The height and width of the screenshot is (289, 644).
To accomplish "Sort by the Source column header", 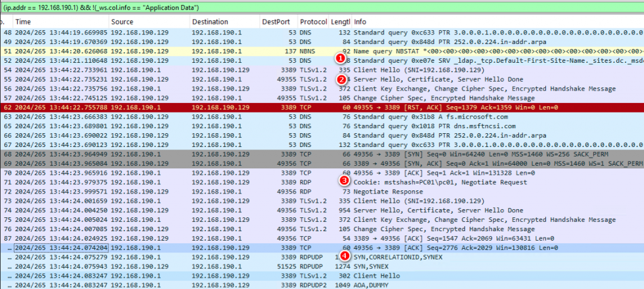I will (150, 22).
